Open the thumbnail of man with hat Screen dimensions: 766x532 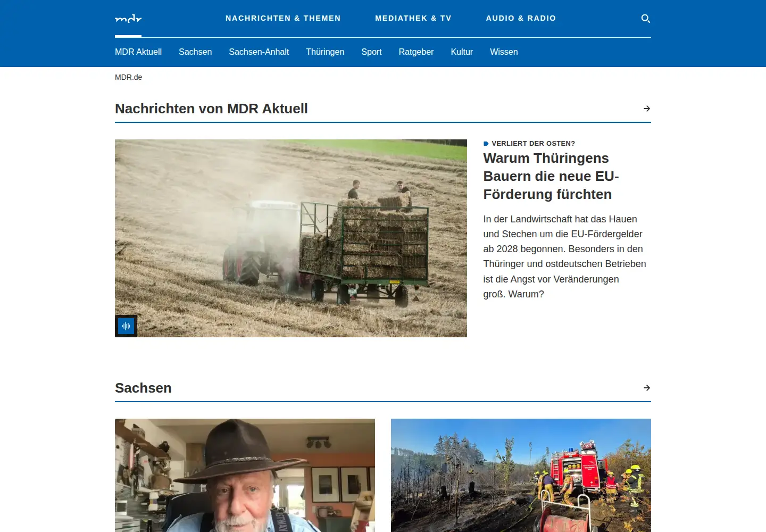(x=245, y=475)
